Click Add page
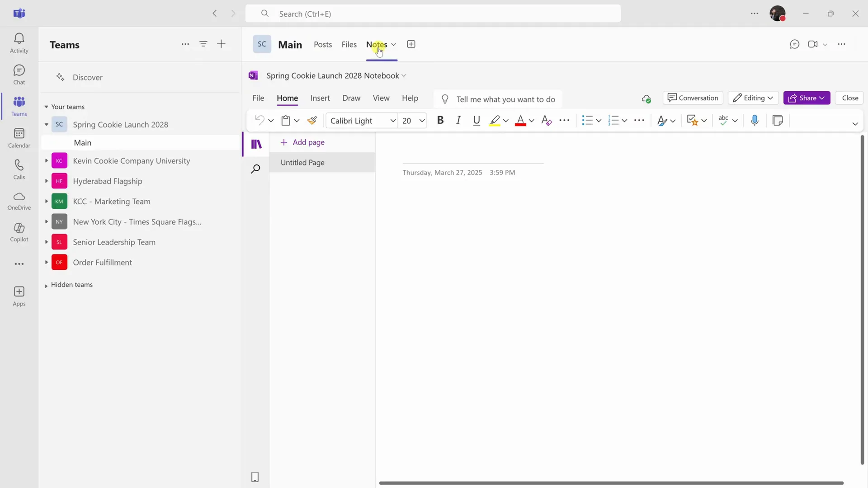Screen dimensions: 868x488 click(x=302, y=142)
